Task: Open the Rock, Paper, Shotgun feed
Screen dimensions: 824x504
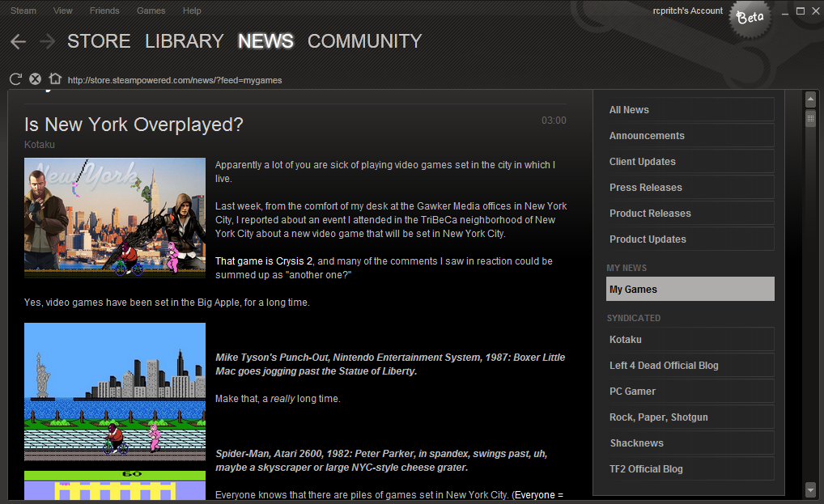Action: (x=690, y=417)
